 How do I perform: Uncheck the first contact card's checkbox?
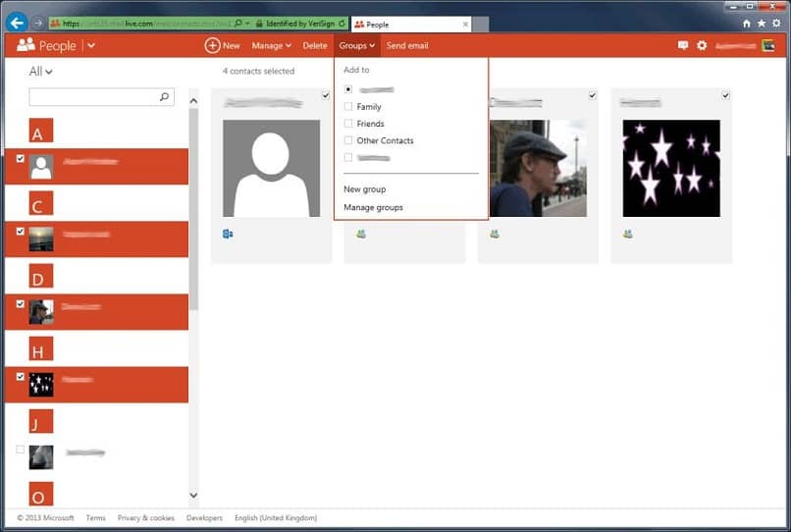tap(326, 95)
